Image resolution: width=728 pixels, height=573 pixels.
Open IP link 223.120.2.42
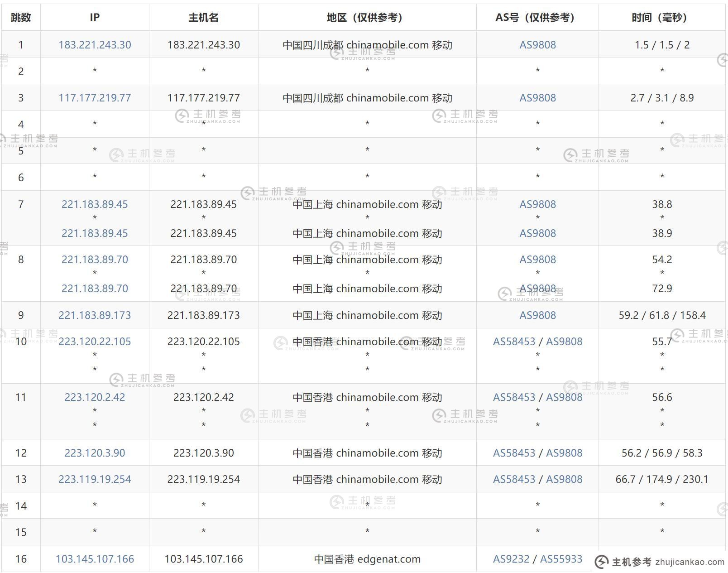[95, 397]
